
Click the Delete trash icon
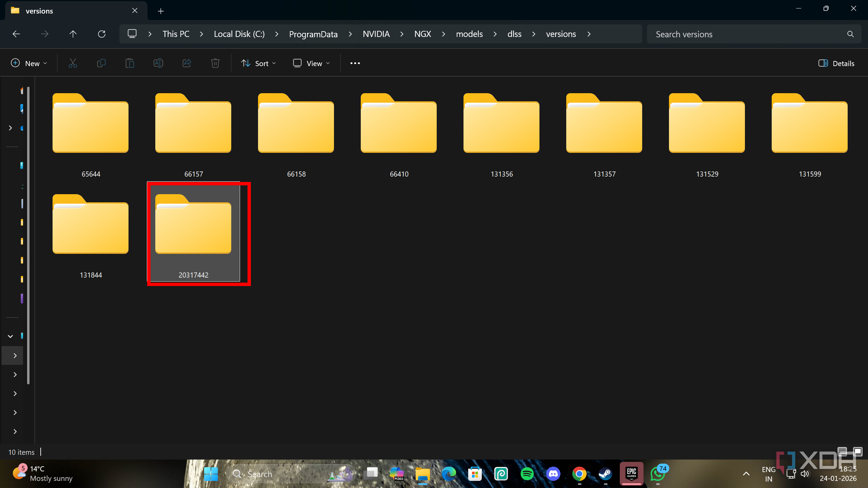click(215, 63)
